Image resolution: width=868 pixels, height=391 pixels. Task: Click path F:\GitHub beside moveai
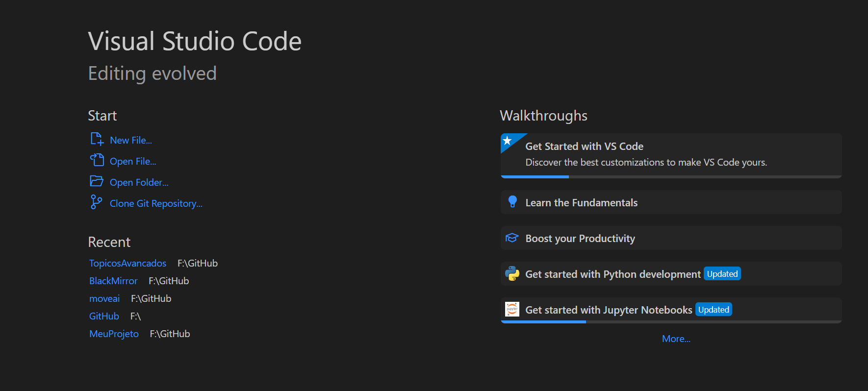(151, 298)
